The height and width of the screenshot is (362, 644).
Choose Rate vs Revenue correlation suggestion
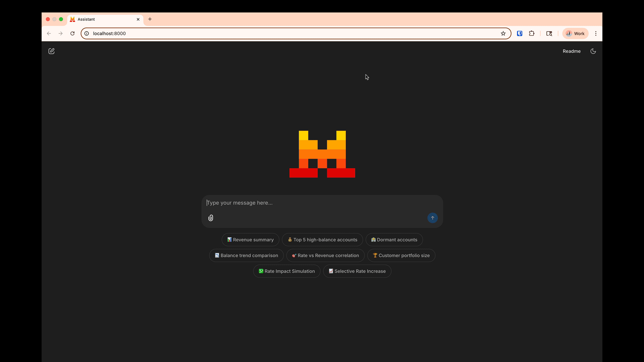[325, 255]
